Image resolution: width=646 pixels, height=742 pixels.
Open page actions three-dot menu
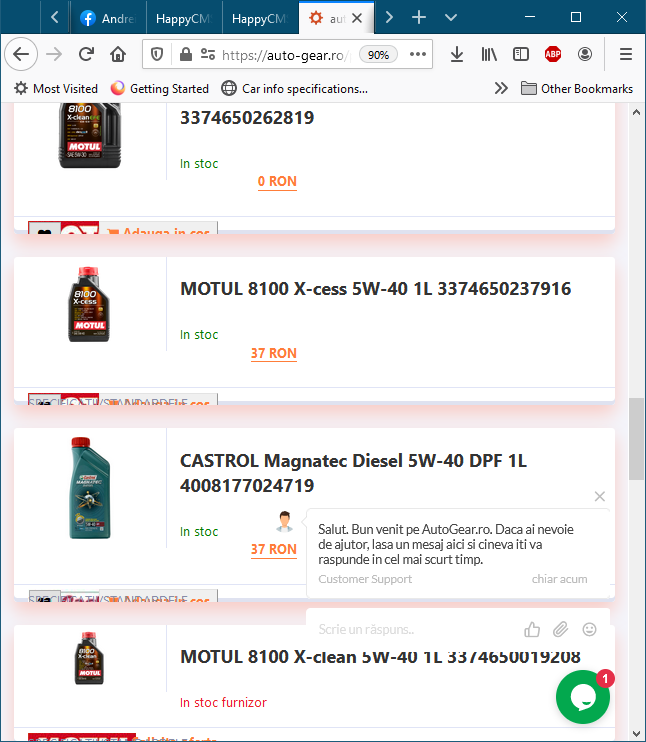click(x=418, y=54)
